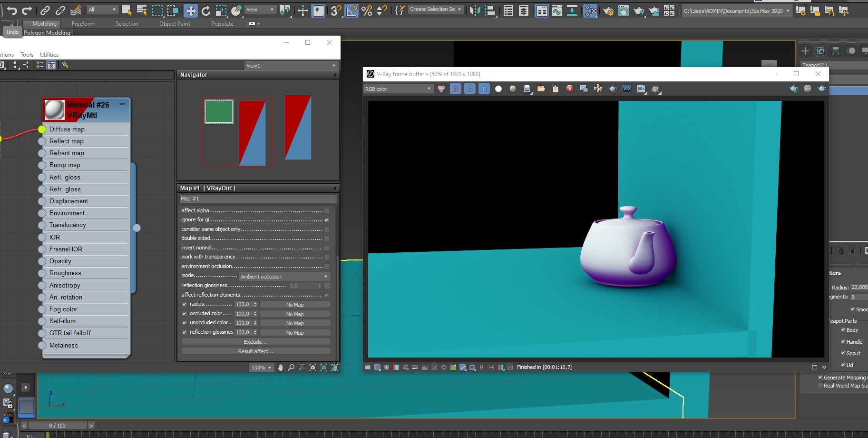Open the Ambient occlusion mode dropdown

point(283,277)
